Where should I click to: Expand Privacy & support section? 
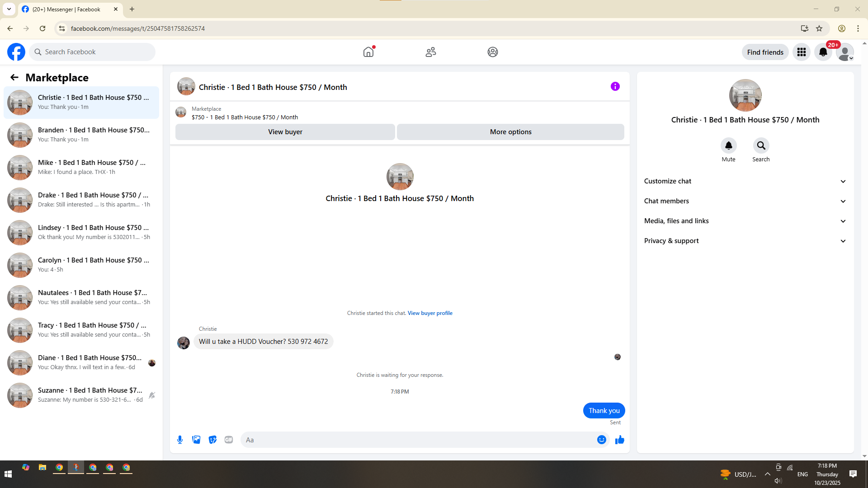(x=745, y=241)
